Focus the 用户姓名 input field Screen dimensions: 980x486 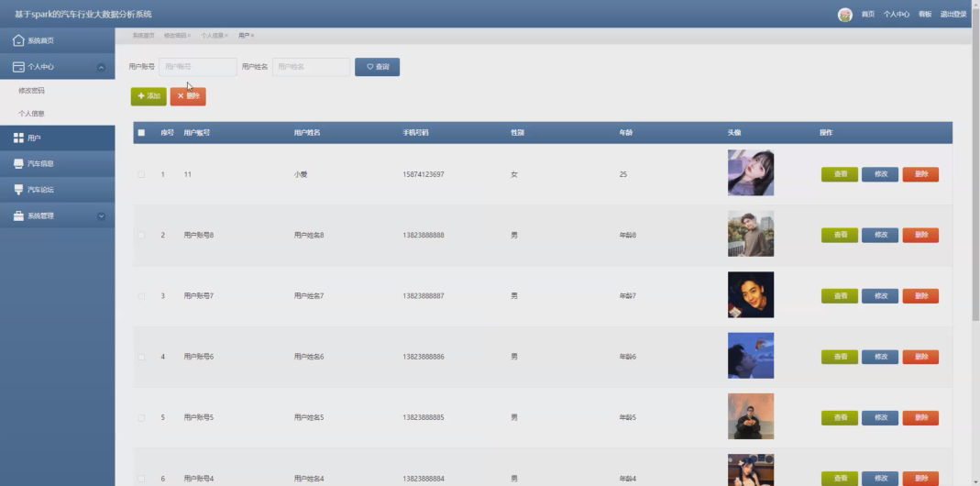tap(312, 67)
